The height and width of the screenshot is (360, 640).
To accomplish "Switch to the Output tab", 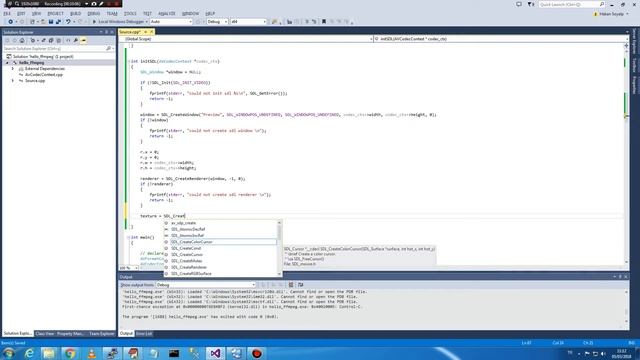I will 126,333.
